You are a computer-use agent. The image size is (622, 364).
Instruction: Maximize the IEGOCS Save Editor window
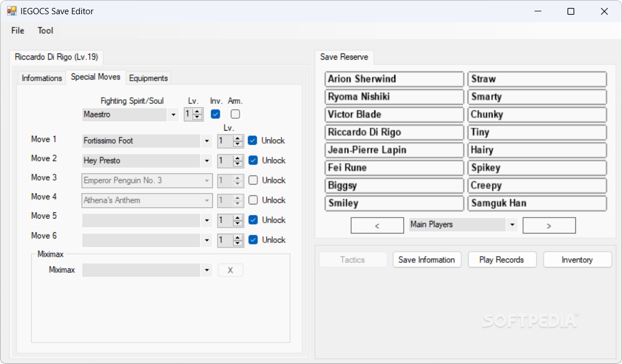point(571,11)
